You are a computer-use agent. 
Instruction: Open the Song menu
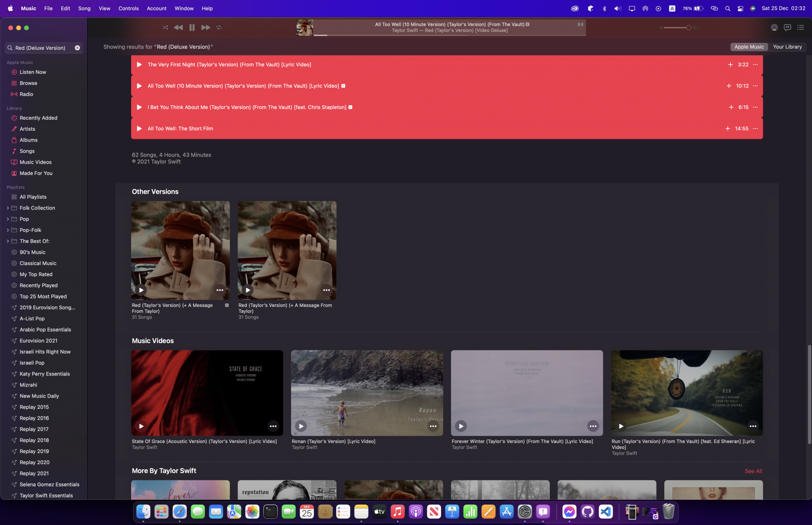point(84,9)
